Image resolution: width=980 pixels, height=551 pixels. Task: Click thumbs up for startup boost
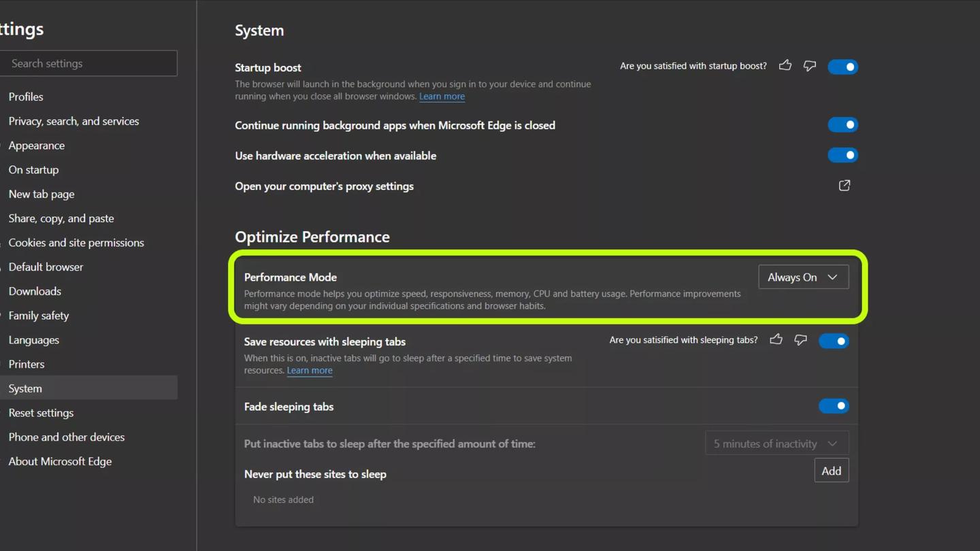(x=785, y=65)
